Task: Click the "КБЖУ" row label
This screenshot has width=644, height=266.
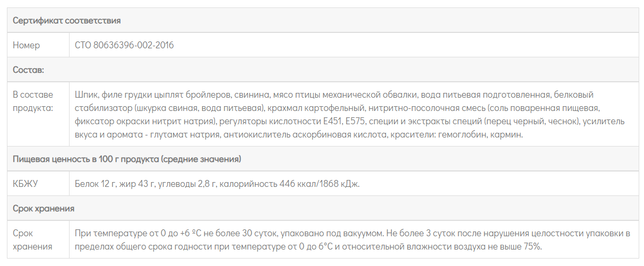Action: (x=25, y=184)
